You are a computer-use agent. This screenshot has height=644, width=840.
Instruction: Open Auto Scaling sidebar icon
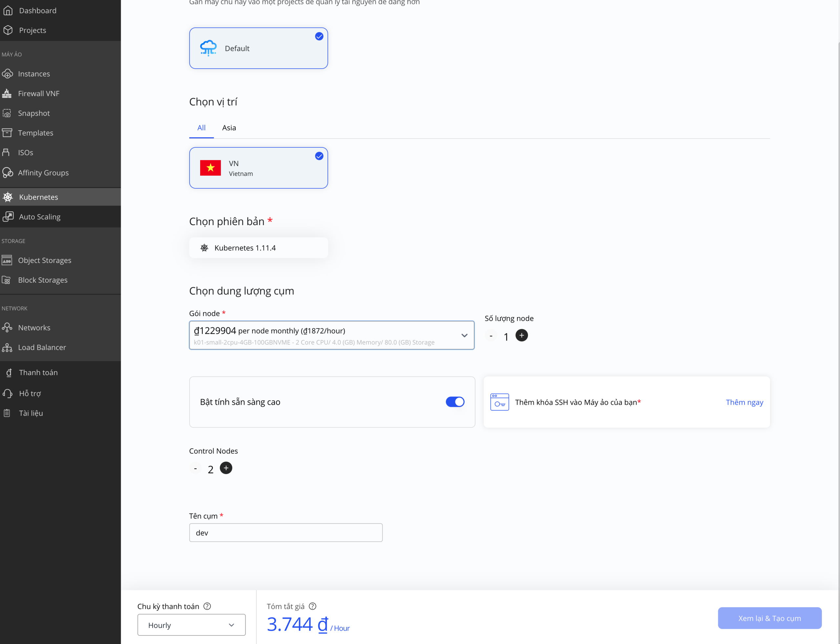point(8,217)
